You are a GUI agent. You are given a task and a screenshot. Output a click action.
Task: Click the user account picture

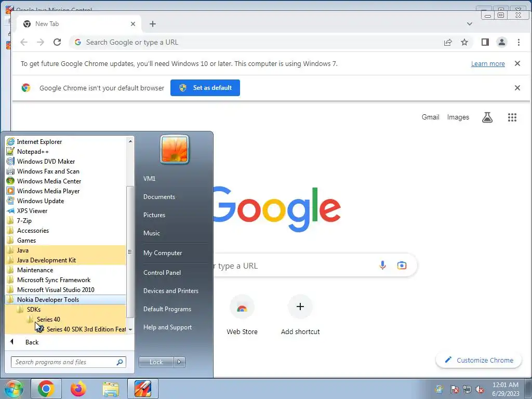click(x=175, y=149)
